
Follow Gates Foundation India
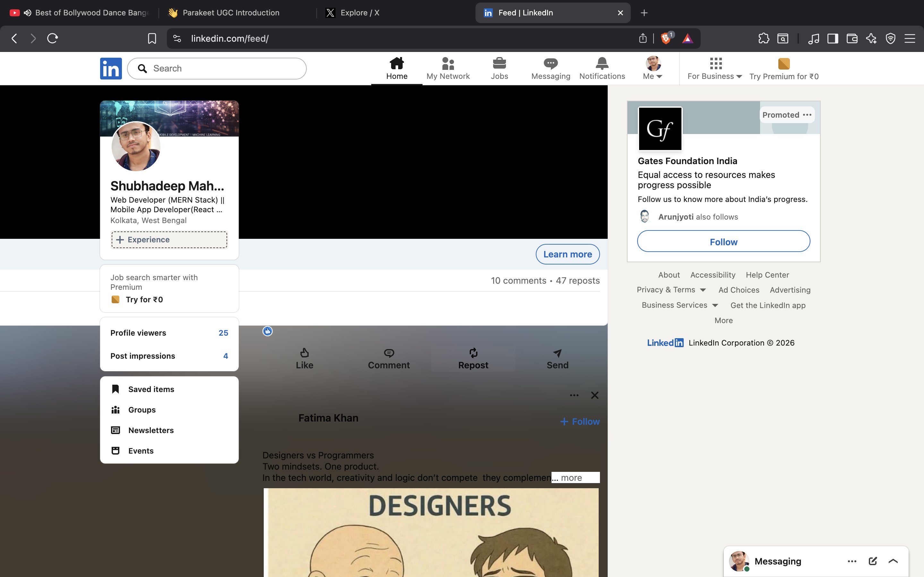[723, 242]
